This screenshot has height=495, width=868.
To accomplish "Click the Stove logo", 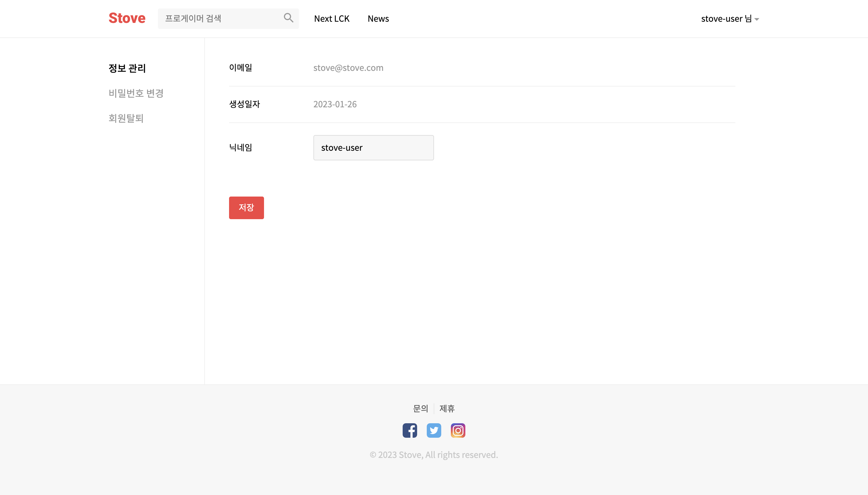I will (127, 18).
